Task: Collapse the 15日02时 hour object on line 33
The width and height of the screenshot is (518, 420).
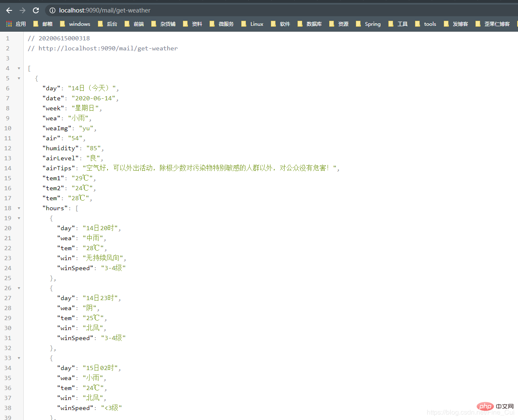Action: click(19, 358)
